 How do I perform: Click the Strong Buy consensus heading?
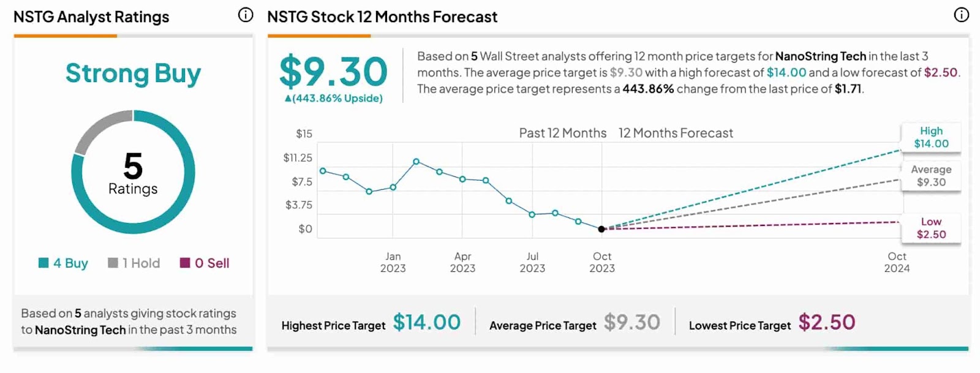point(133,73)
